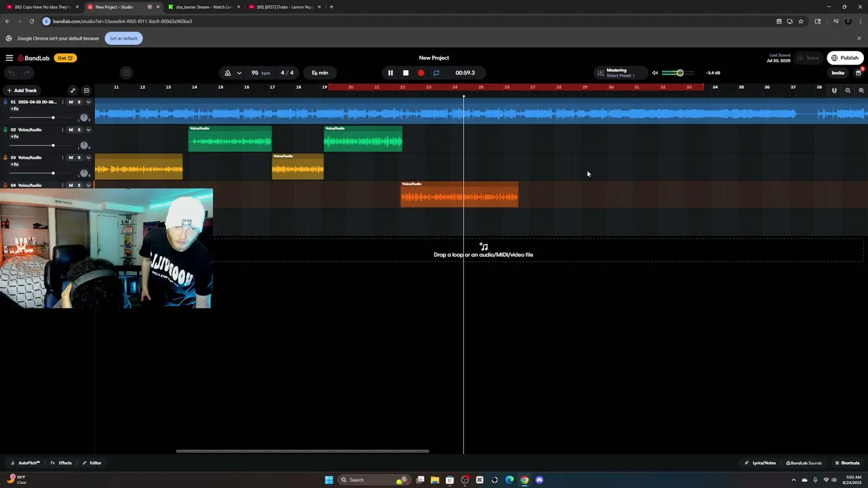The image size is (868, 488).
Task: Open Shortcuts panel
Action: click(847, 463)
